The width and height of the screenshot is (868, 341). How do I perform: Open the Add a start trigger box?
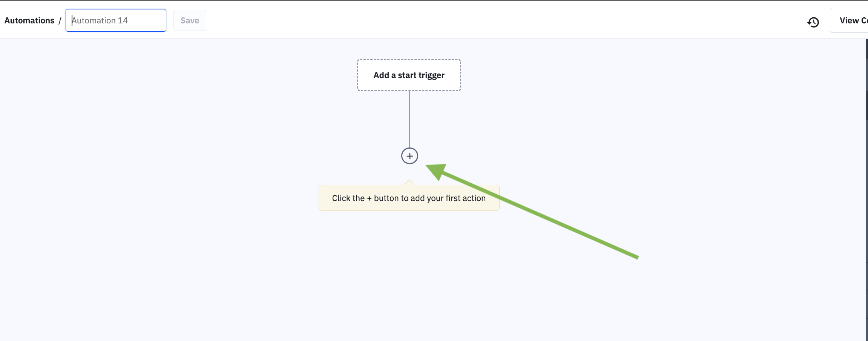point(409,75)
